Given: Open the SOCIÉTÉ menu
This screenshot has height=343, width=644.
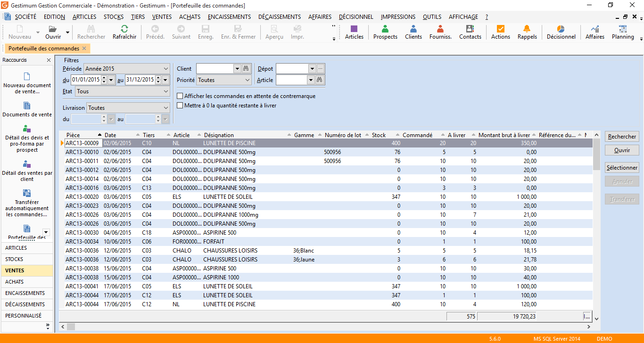Looking at the screenshot, I should tap(25, 17).
